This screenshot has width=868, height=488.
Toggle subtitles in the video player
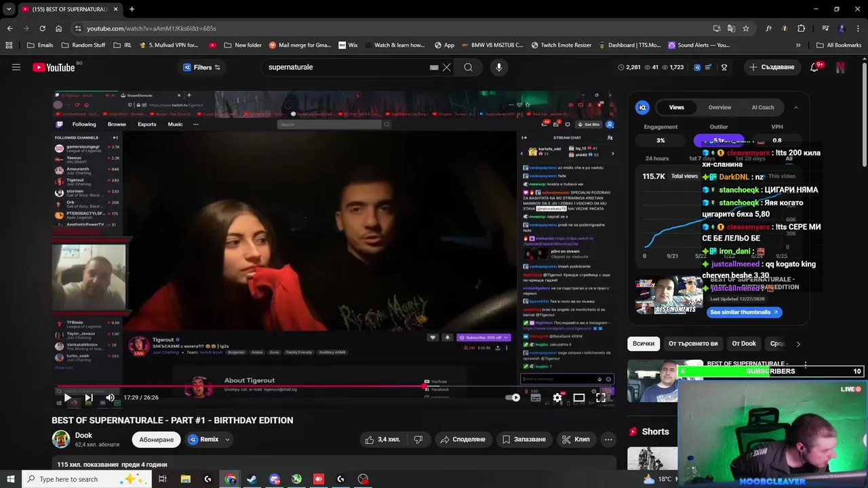point(536,398)
